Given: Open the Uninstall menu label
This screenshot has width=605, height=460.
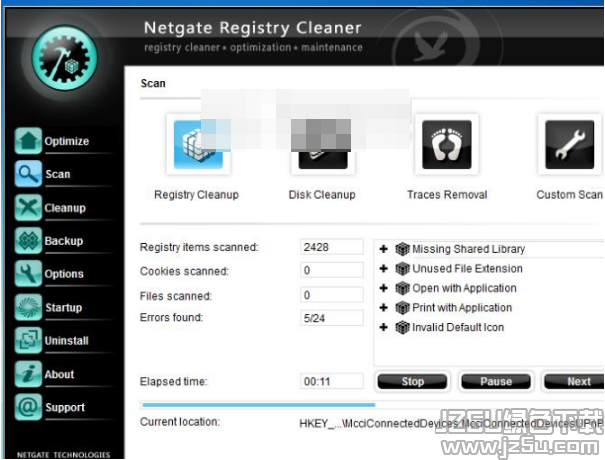Looking at the screenshot, I should point(67,341).
